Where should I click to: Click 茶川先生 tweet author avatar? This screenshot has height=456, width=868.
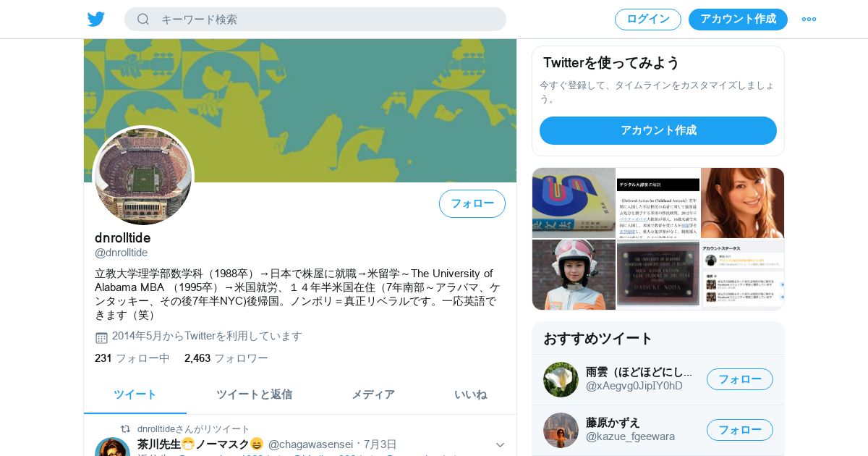pos(112,447)
